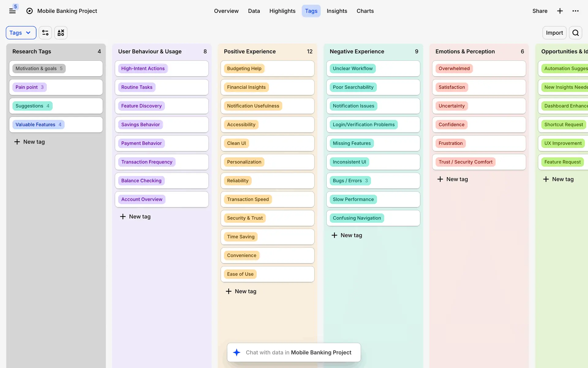588x368 pixels.
Task: Select the Budgeting Help tag card
Action: pyautogui.click(x=244, y=68)
